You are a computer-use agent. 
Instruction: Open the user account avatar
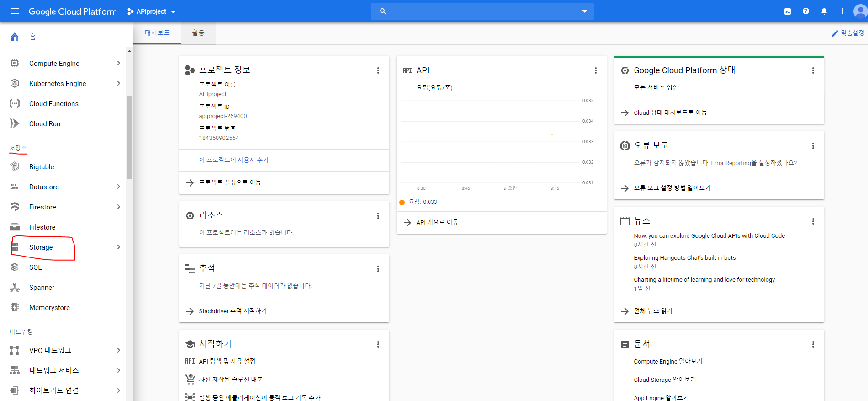(x=861, y=11)
